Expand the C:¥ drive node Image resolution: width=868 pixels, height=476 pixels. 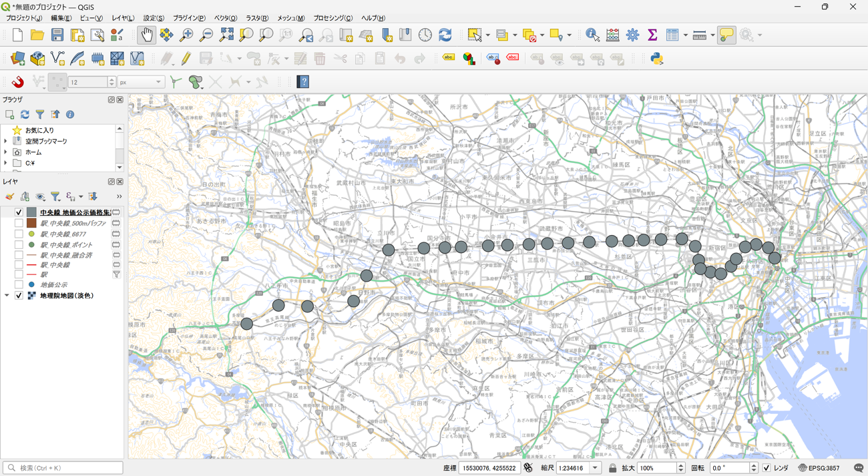pos(6,163)
